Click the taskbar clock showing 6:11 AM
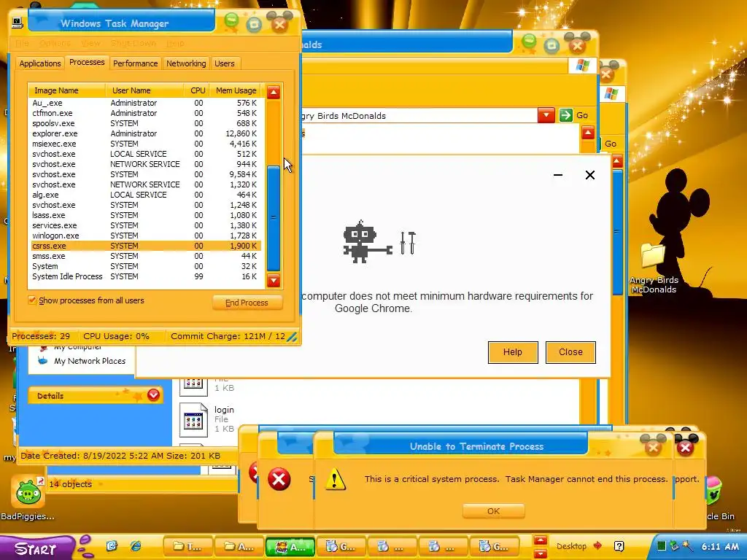747x560 pixels. (720, 547)
